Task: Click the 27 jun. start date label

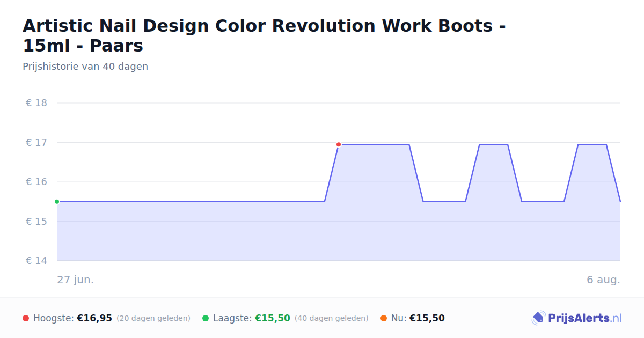Action: [x=76, y=280]
